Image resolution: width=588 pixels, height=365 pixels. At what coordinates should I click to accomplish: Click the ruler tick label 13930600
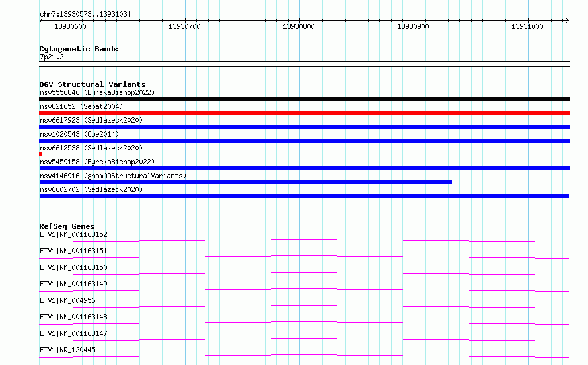70,26
